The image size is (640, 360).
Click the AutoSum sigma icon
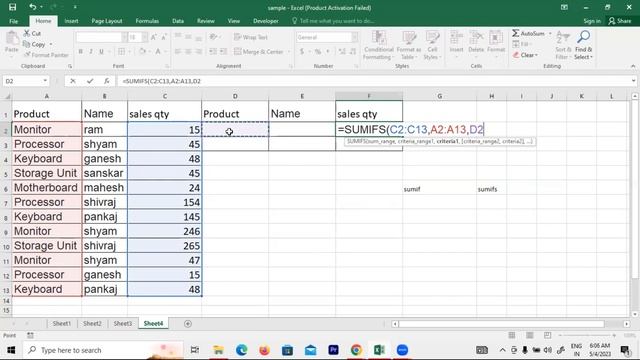tap(516, 33)
